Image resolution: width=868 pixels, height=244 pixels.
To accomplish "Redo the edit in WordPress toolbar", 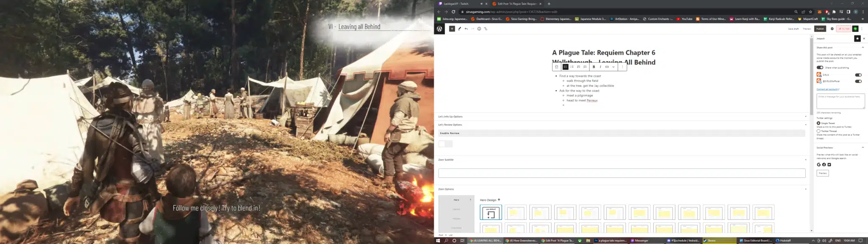I will pos(473,29).
